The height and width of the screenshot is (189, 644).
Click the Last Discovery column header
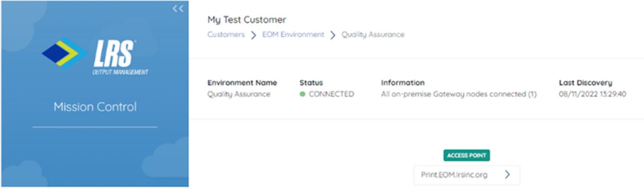(585, 83)
